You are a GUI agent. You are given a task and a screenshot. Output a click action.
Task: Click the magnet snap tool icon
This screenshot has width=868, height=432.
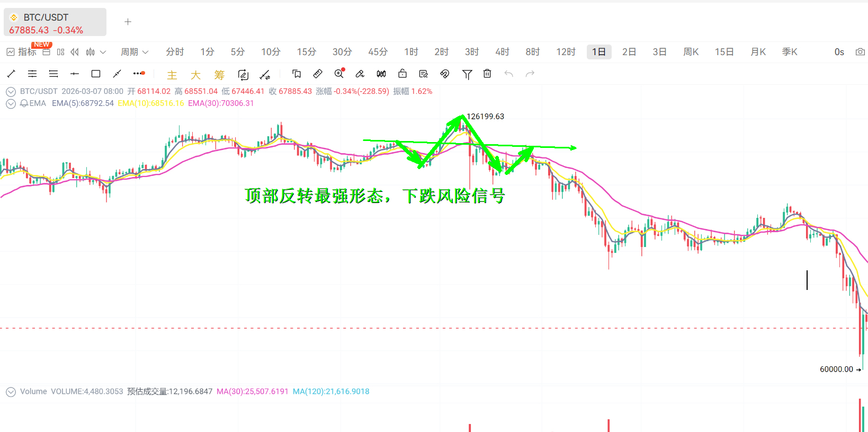(x=445, y=74)
